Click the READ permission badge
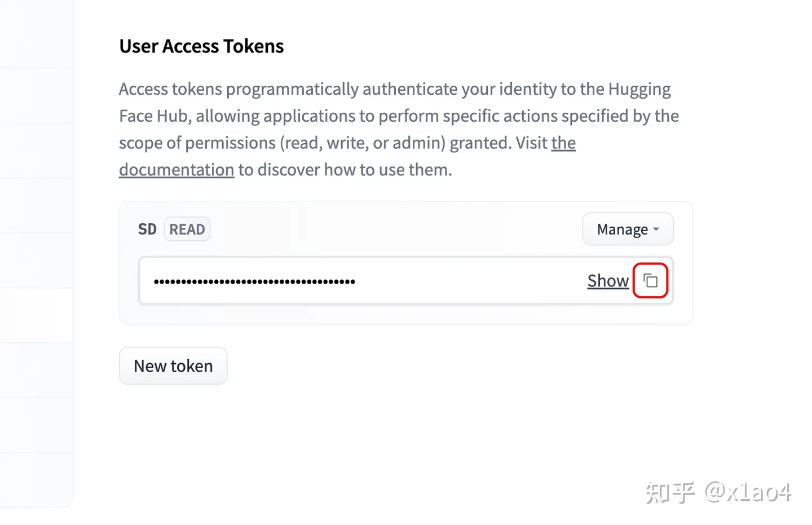812x525 pixels. (x=187, y=229)
